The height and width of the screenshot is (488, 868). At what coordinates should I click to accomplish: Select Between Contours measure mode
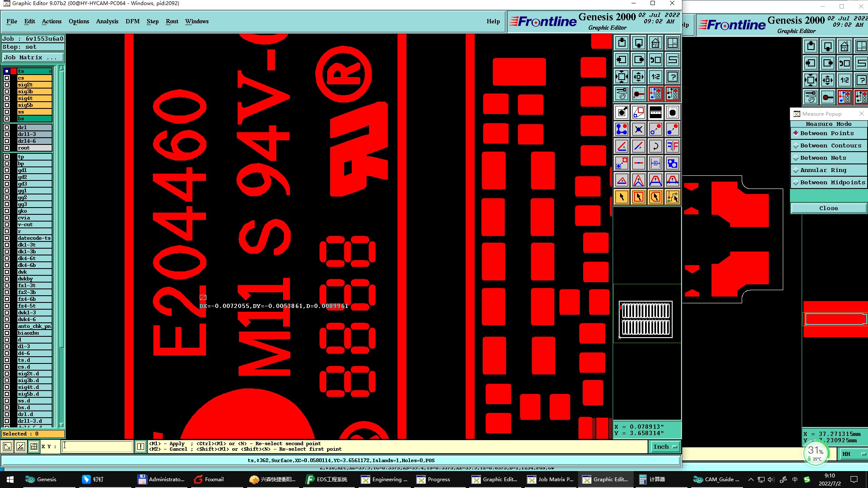point(829,145)
